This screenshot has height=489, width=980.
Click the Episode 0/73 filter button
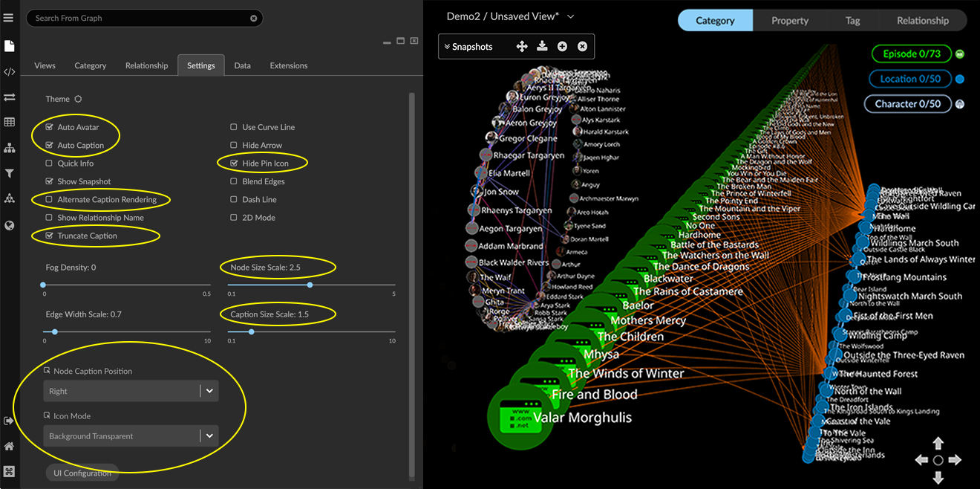click(911, 54)
